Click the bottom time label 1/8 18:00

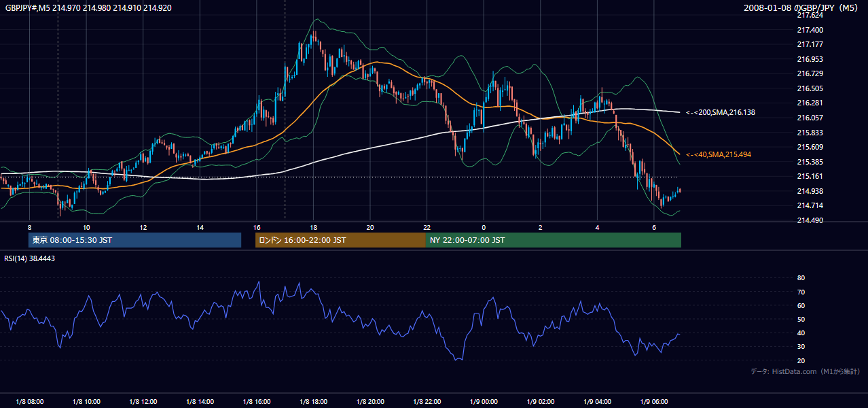pyautogui.click(x=313, y=401)
